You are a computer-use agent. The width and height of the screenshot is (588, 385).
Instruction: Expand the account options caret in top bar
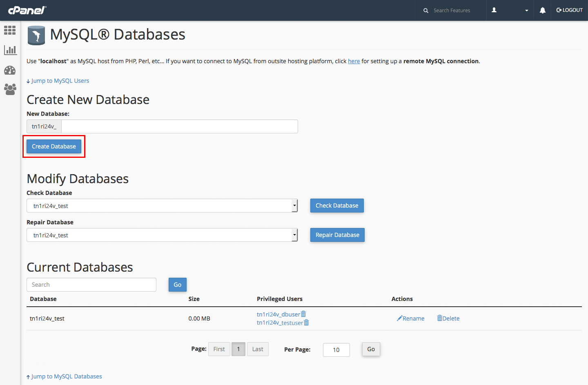pos(526,10)
